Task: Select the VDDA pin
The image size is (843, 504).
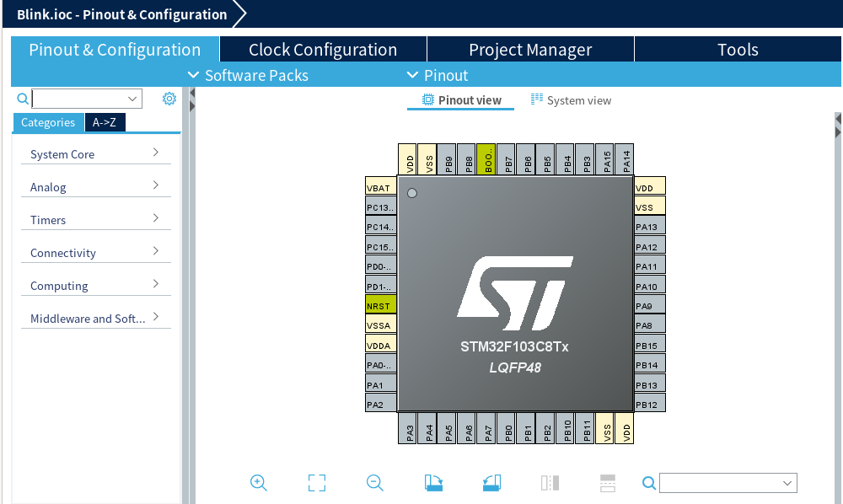Action: (x=381, y=345)
